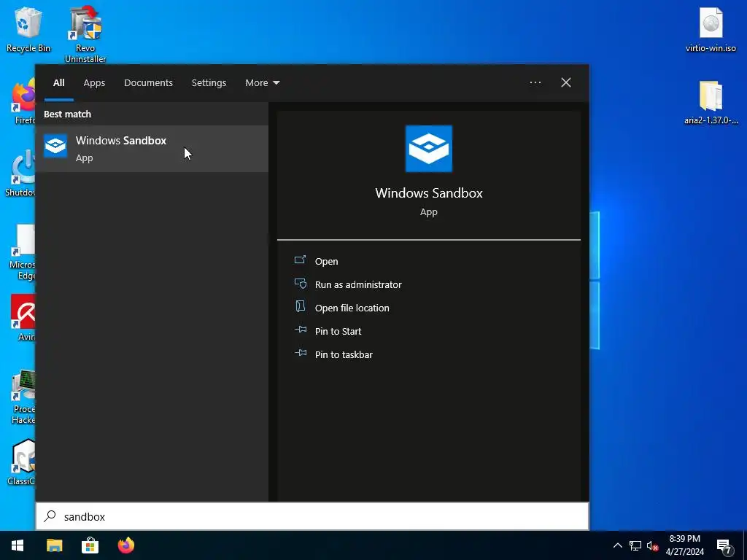Open the Windows Sandbox best match result

[152, 149]
